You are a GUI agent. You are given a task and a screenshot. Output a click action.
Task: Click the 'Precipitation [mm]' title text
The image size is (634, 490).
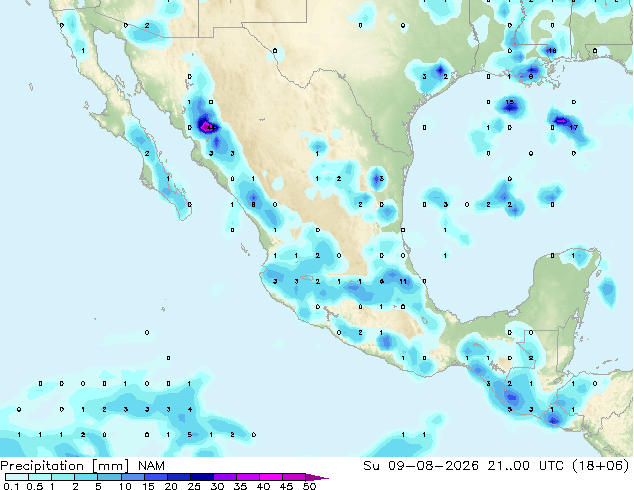(x=65, y=466)
